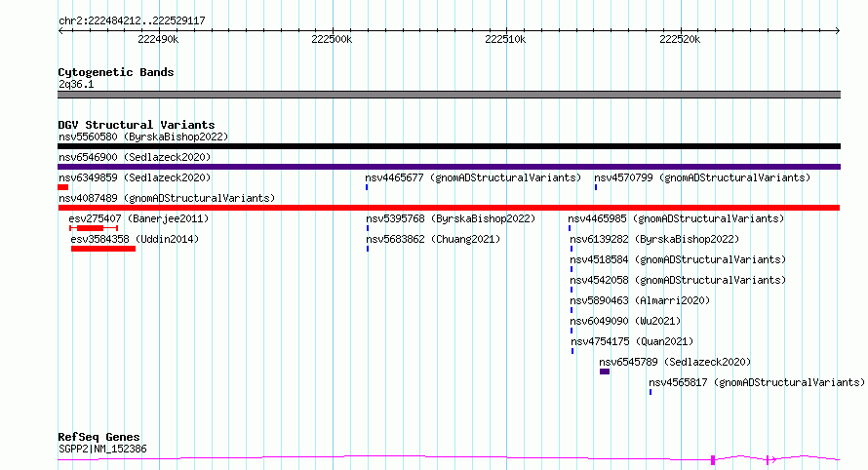Click the 222510k ruler tick label
868x470 pixels.
(x=505, y=39)
